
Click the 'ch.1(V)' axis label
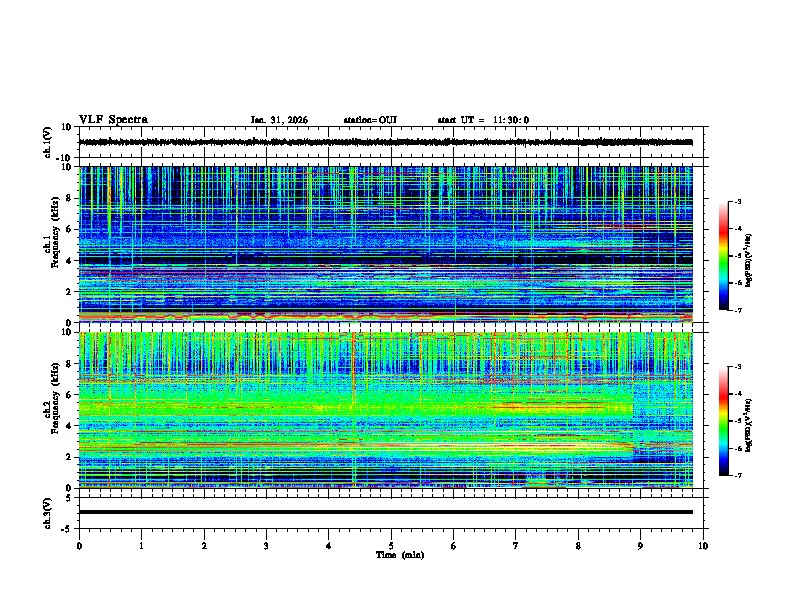[48, 142]
